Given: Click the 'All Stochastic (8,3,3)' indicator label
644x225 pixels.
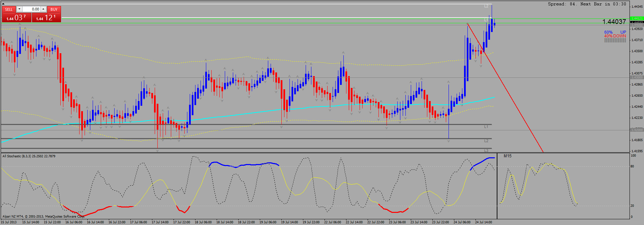Looking at the screenshot, I should (17, 156).
